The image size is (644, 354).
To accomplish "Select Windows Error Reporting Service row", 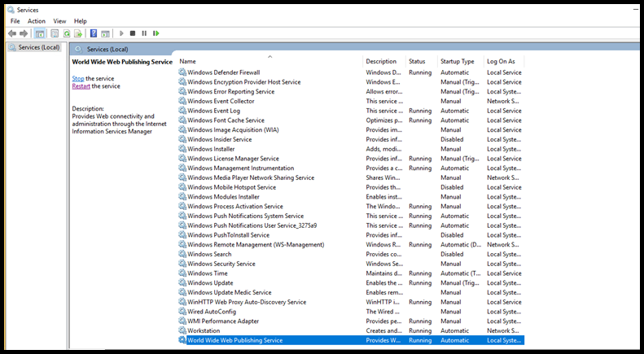I will (x=351, y=92).
